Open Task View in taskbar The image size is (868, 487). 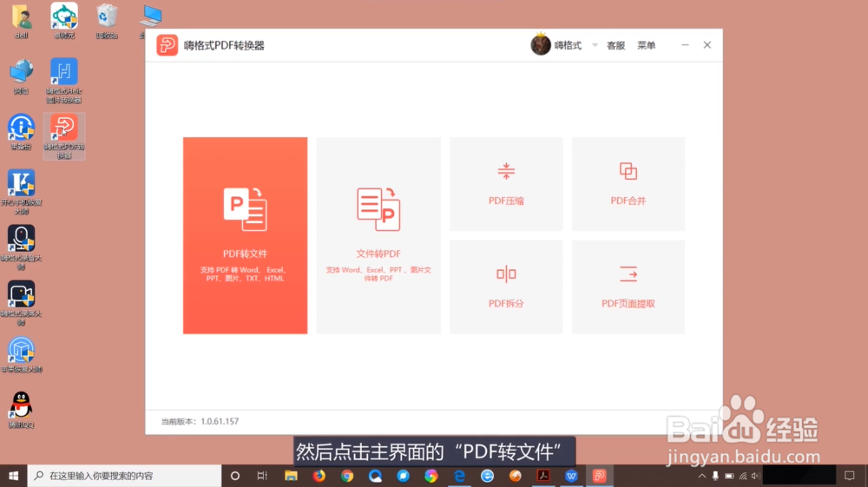pyautogui.click(x=262, y=476)
